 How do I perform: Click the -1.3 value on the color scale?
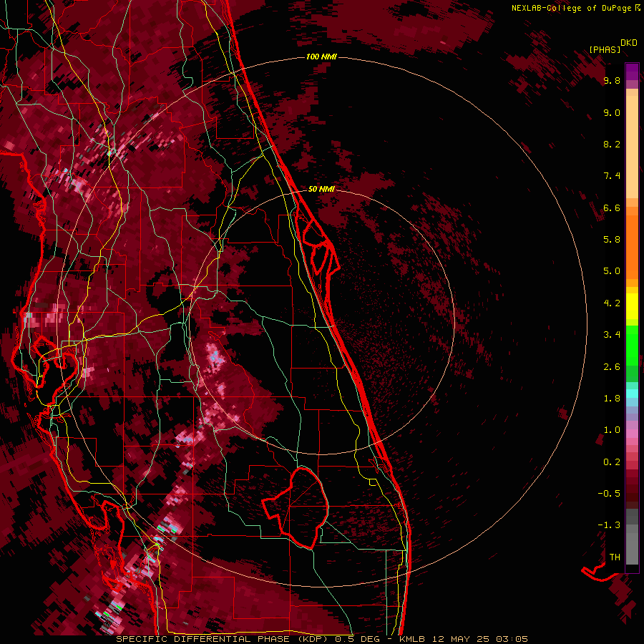(609, 525)
